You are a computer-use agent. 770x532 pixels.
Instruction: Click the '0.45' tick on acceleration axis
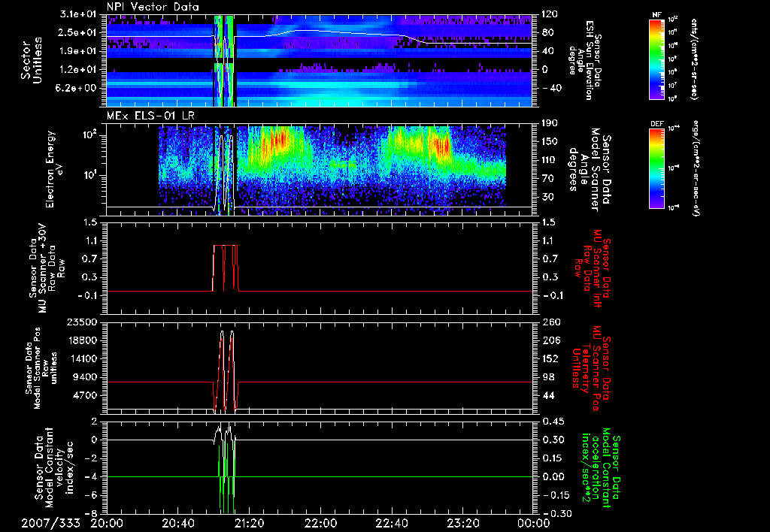click(x=553, y=422)
